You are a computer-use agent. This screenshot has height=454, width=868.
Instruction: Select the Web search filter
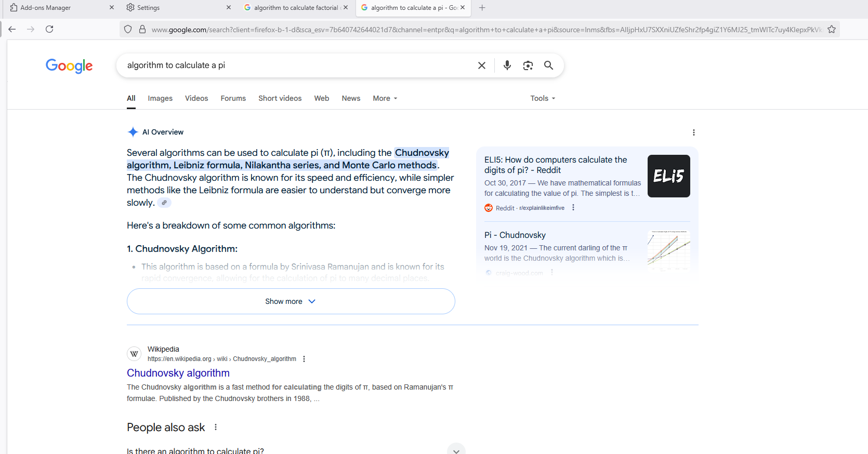322,98
